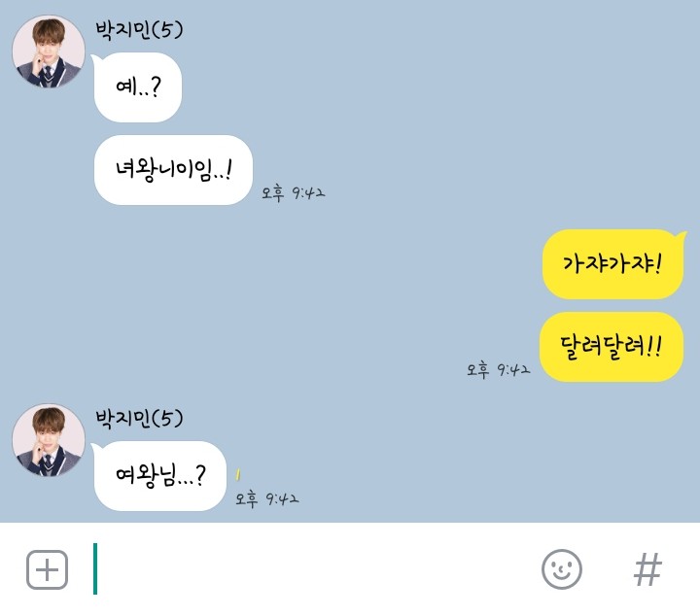Image resolution: width=700 pixels, height=616 pixels.
Task: Open the plus attachment menu
Action: pos(47,569)
